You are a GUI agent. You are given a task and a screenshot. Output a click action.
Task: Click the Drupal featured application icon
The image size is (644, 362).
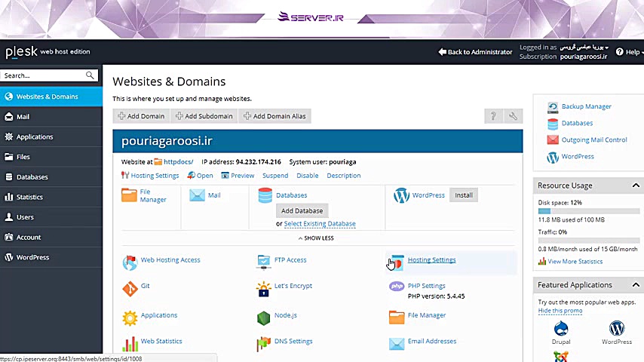click(x=561, y=329)
